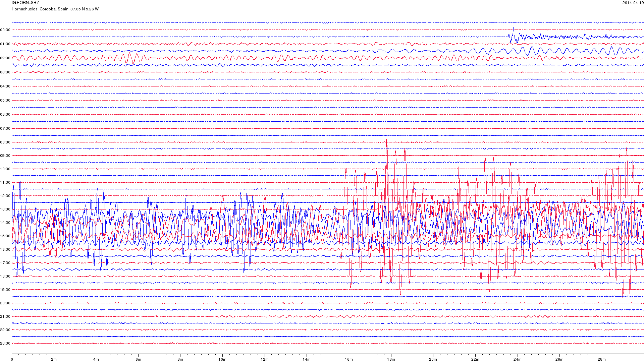Viewport: 644px width, 362px height.
Task: Click the 14m axis label
Action: pos(307,359)
